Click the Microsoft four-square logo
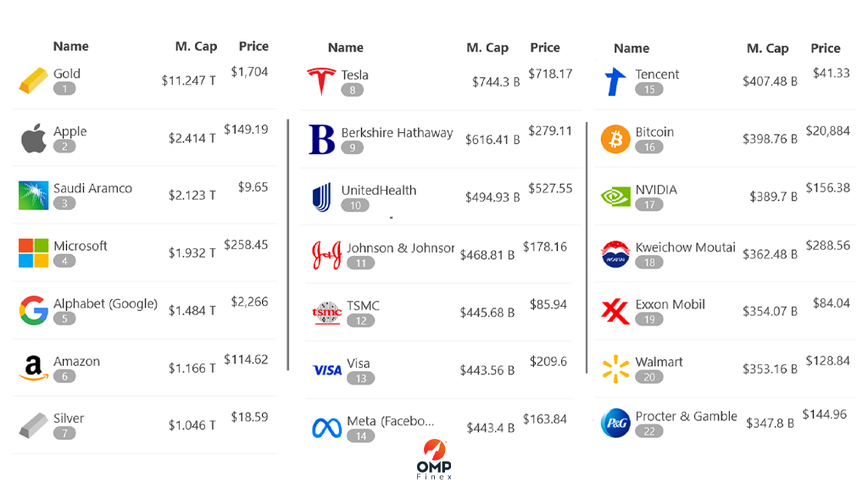 [33, 253]
